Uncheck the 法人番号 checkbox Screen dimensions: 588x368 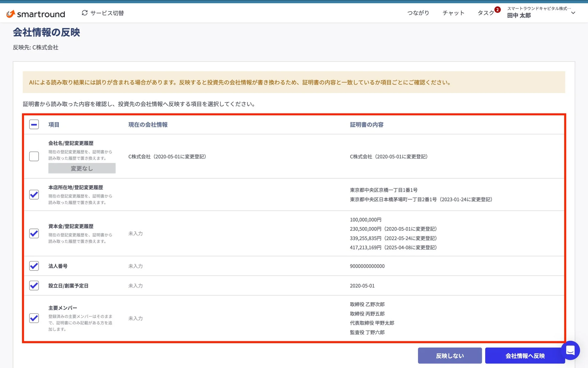pos(34,266)
